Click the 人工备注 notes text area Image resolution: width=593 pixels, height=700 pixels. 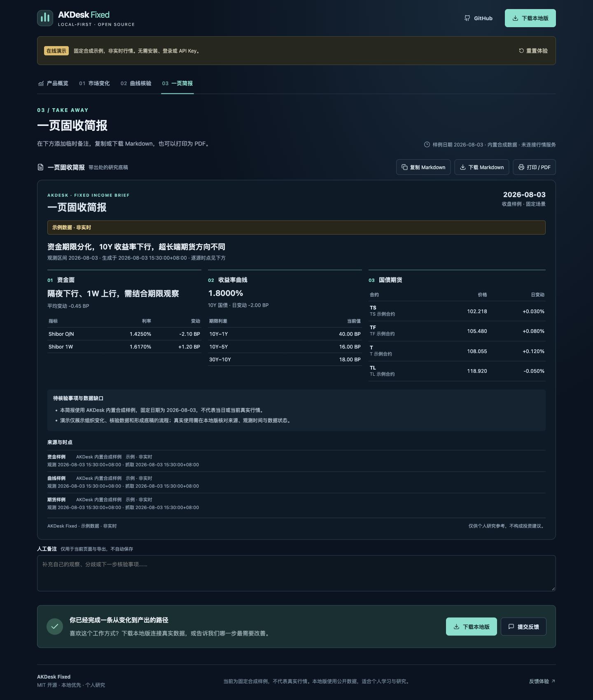(296, 573)
